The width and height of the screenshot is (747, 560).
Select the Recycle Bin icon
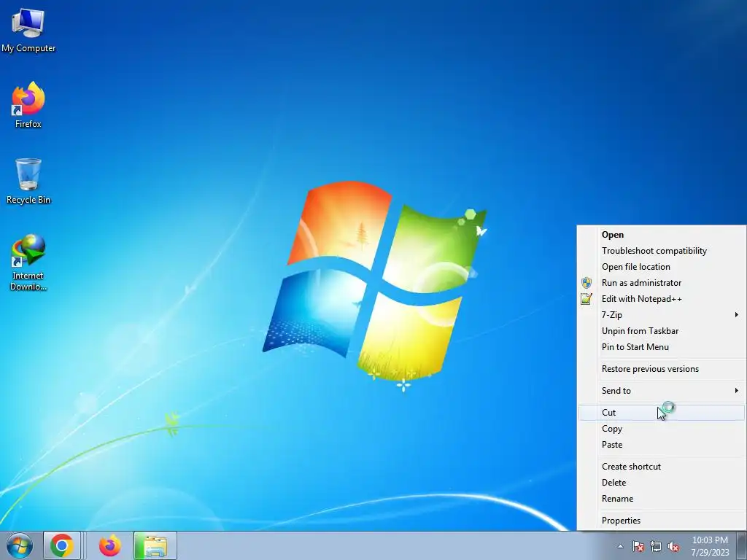[28, 181]
